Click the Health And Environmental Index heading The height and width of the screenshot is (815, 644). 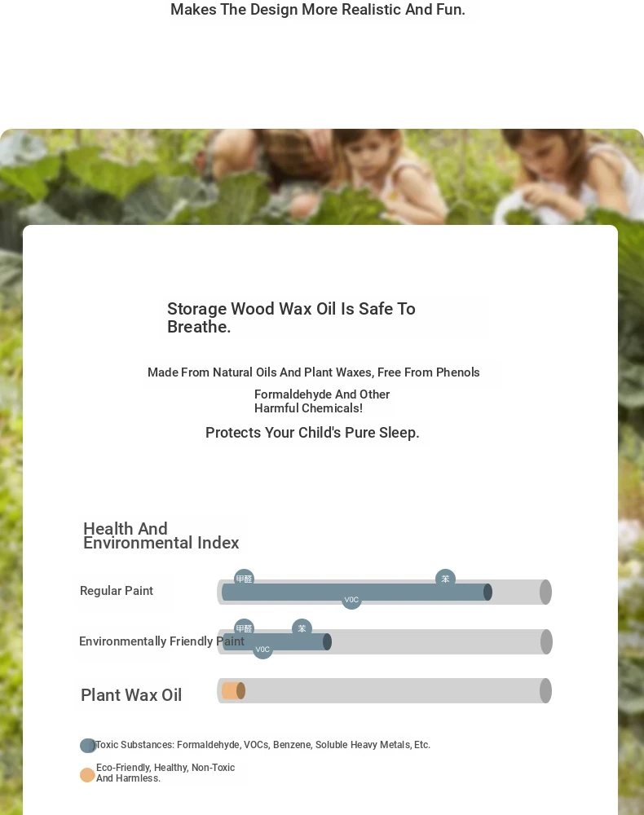coord(161,535)
